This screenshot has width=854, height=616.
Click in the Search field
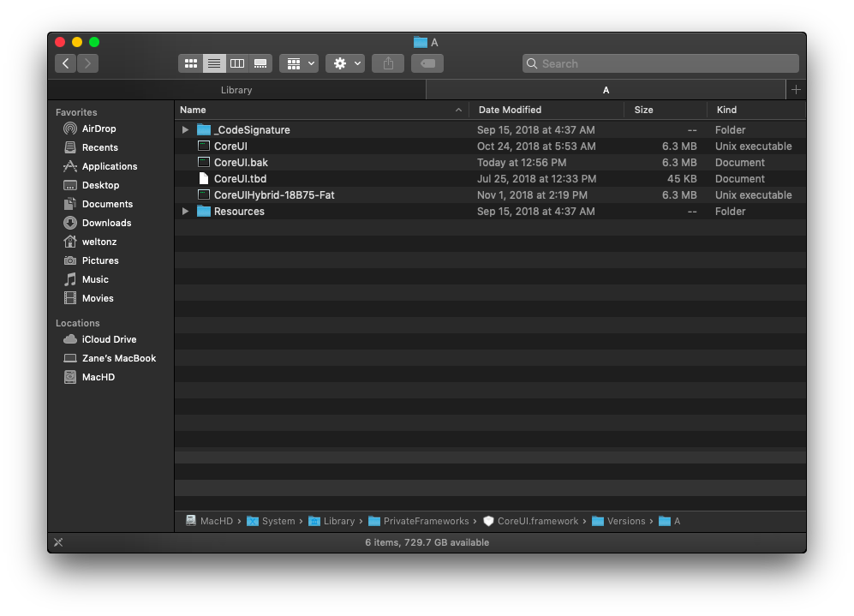(660, 63)
